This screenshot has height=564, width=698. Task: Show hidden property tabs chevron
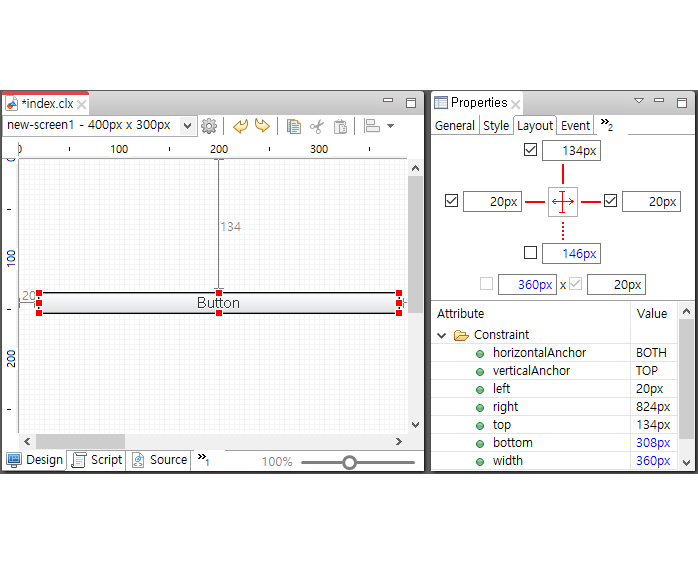pos(606,124)
